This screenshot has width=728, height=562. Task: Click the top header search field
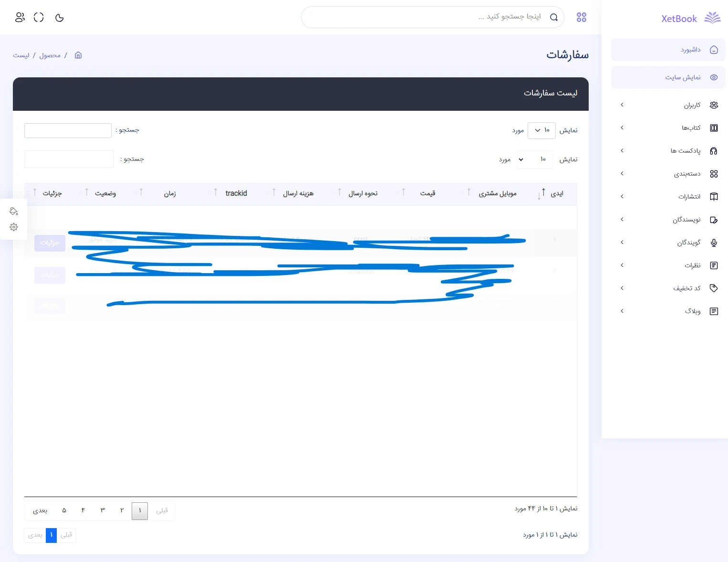(425, 17)
